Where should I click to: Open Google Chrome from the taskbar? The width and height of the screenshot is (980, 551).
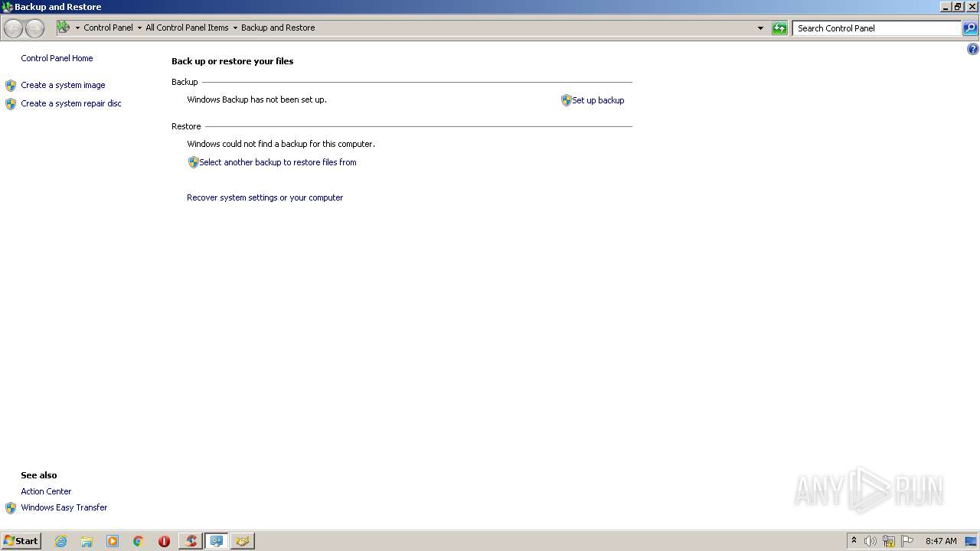tap(139, 541)
